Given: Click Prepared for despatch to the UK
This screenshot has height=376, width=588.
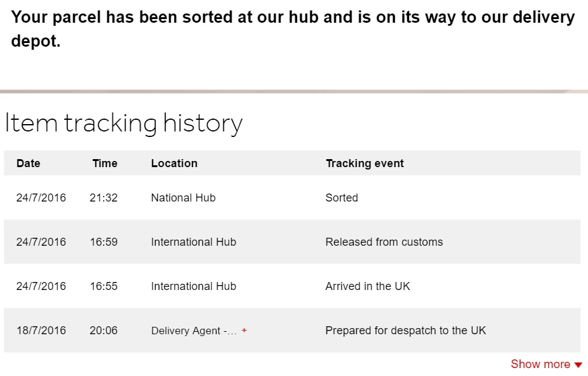Looking at the screenshot, I should click(406, 331).
